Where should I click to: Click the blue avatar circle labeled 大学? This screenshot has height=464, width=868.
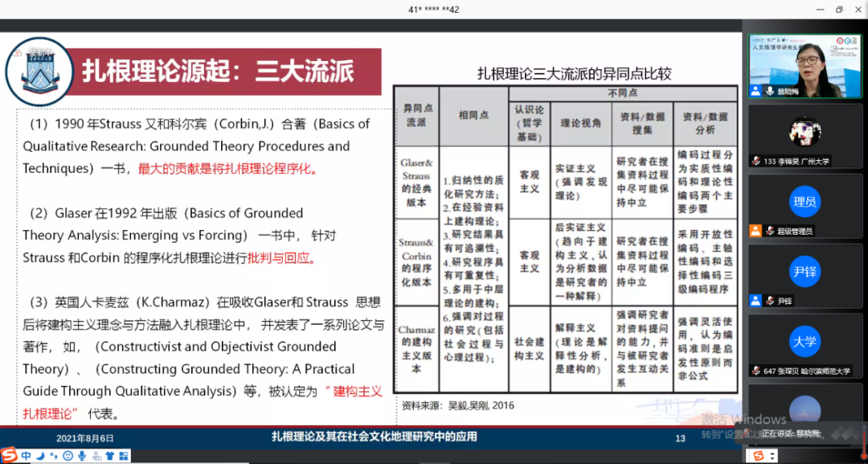coord(805,342)
